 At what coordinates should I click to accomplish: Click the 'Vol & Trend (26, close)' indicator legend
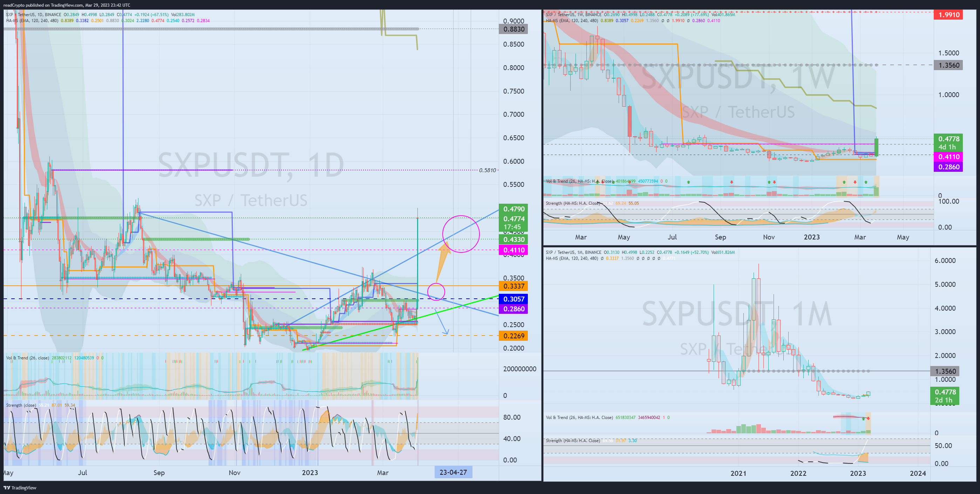point(27,358)
